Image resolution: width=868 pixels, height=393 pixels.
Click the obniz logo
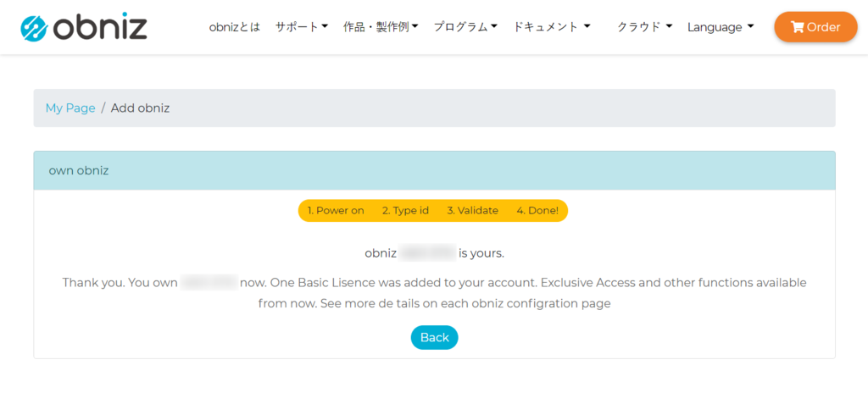(84, 28)
